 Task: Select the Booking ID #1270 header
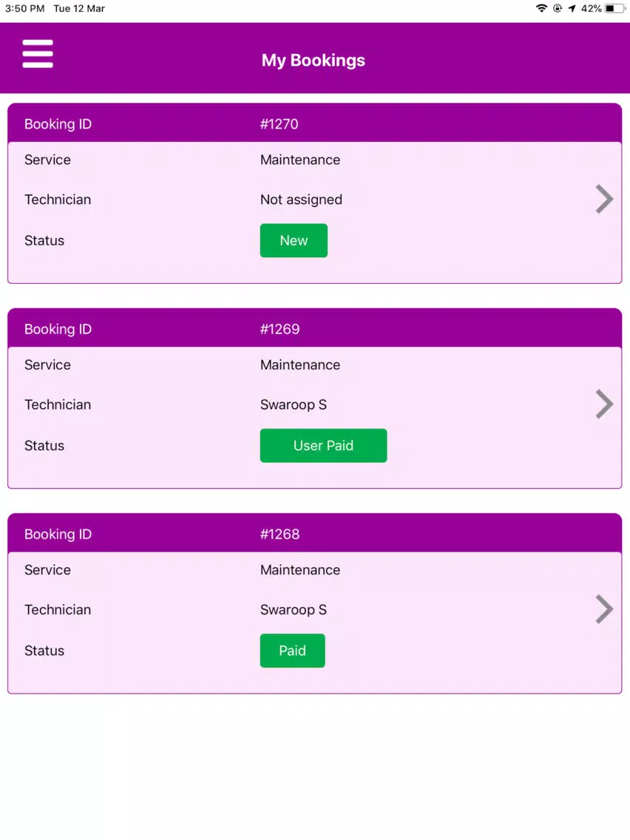[x=314, y=123]
